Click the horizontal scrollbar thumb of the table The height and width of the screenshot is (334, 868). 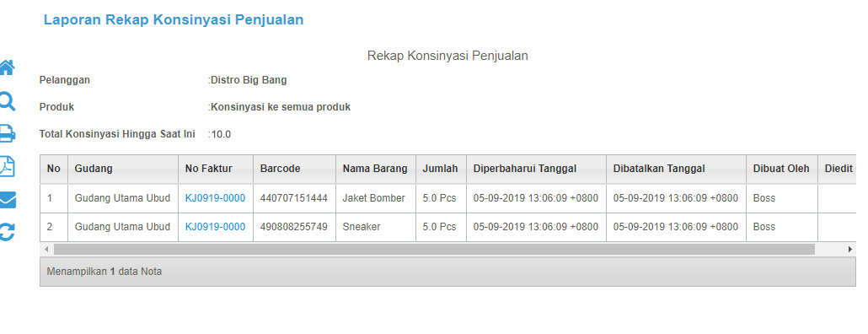pyautogui.click(x=434, y=250)
